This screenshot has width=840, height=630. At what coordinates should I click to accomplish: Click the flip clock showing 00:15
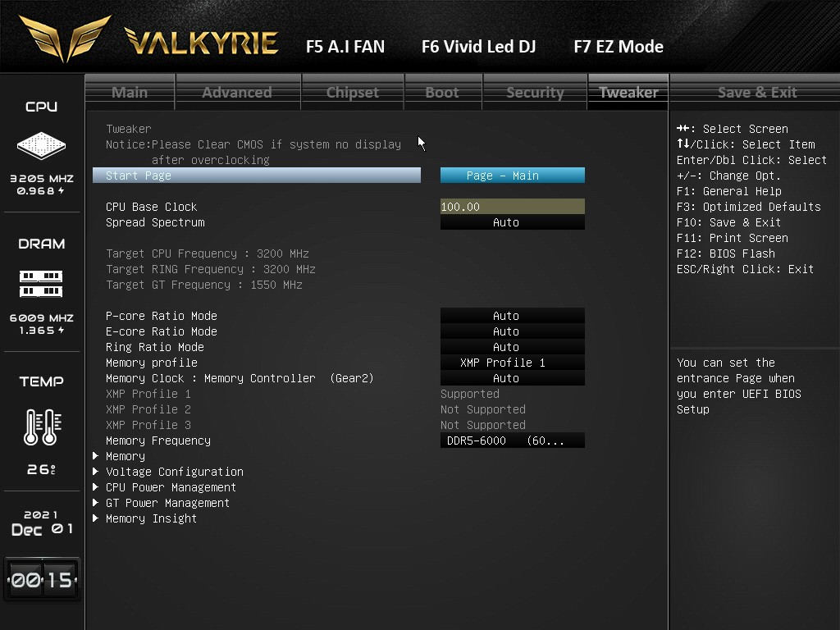[x=43, y=579]
